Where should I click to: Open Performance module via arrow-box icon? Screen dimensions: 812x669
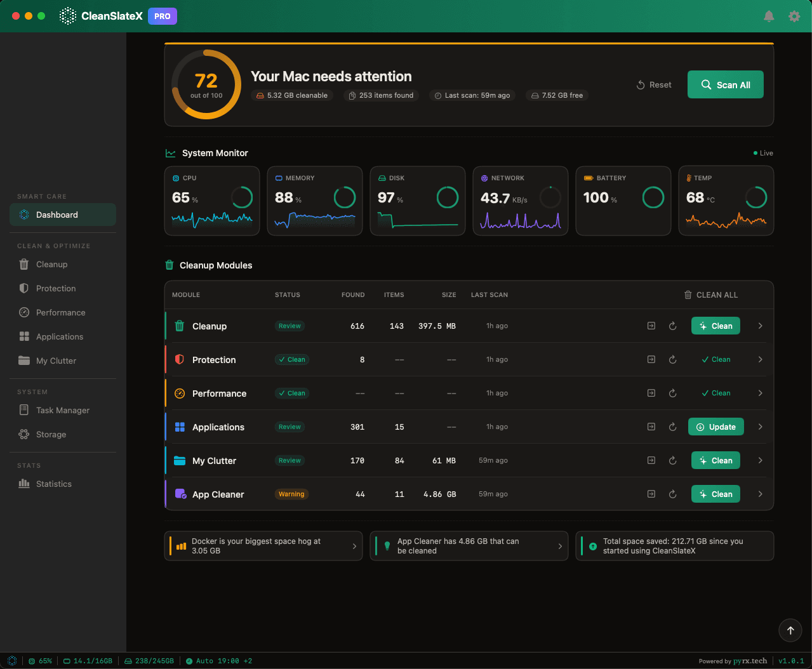pos(651,393)
